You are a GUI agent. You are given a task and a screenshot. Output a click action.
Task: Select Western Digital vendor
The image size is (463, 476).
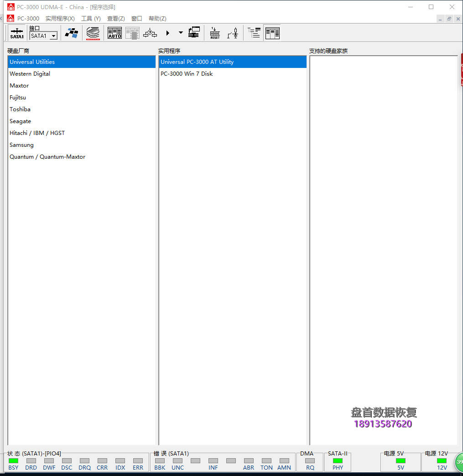click(x=81, y=74)
